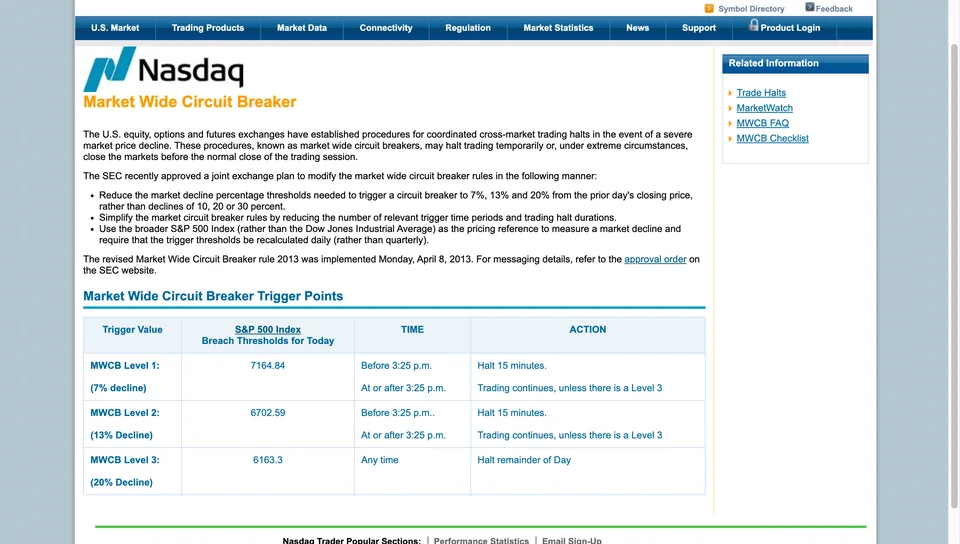Screen dimensions: 960x544
Task: Click the Trigger Points section heading
Action: 213,296
